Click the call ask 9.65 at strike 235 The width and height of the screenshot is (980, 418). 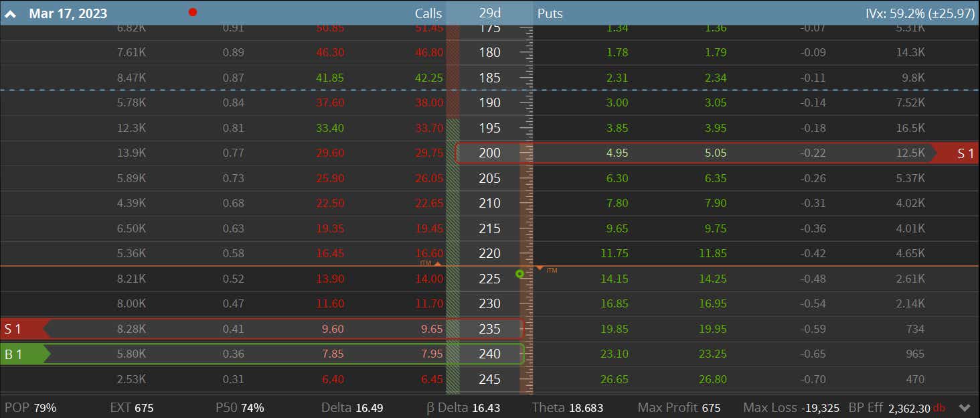coord(432,329)
